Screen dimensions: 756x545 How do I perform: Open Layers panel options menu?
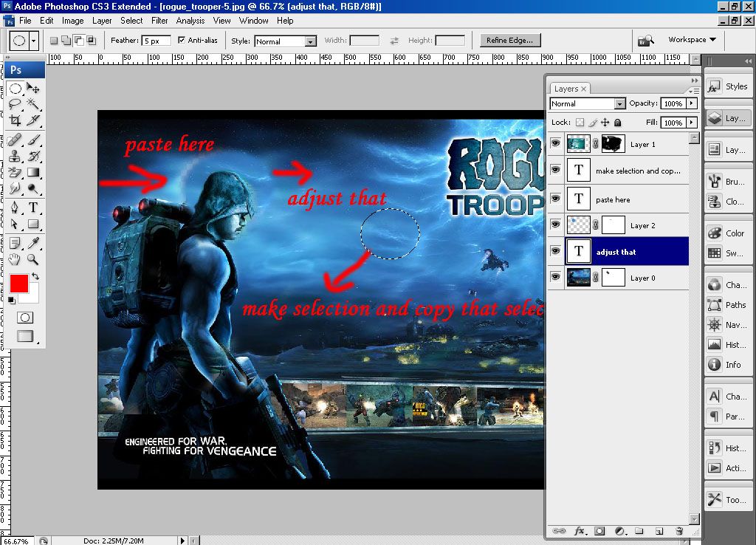pyautogui.click(x=694, y=90)
